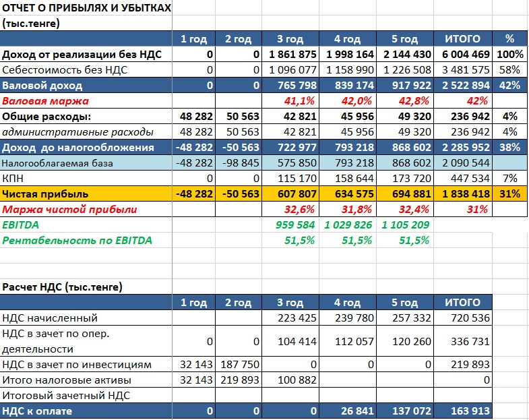Viewport: 529px width, 420px height.
Task: Select the taxable base value -98 845
Action: tap(239, 163)
